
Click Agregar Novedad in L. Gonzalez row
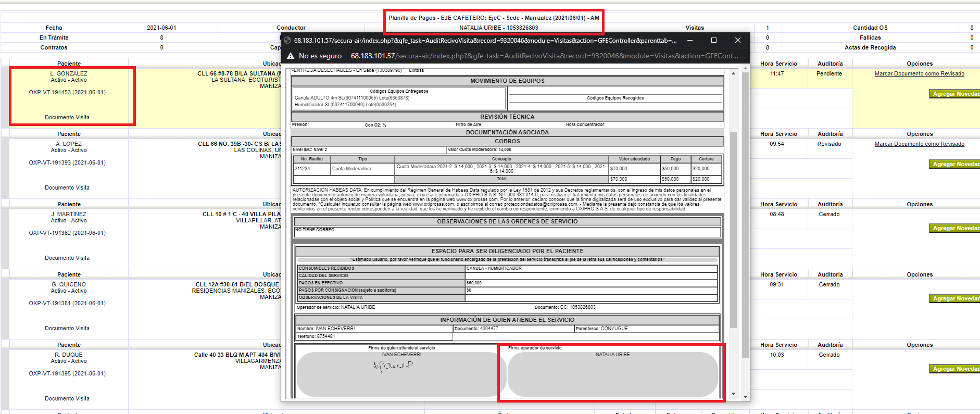[x=955, y=94]
